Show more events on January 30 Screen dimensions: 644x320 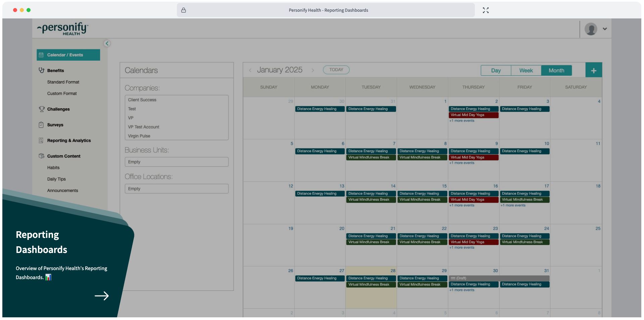pos(462,290)
